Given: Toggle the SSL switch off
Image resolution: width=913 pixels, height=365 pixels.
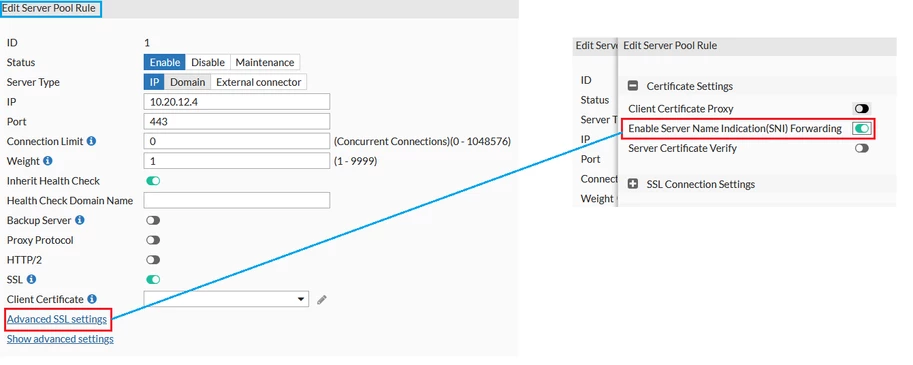Looking at the screenshot, I should pyautogui.click(x=153, y=279).
